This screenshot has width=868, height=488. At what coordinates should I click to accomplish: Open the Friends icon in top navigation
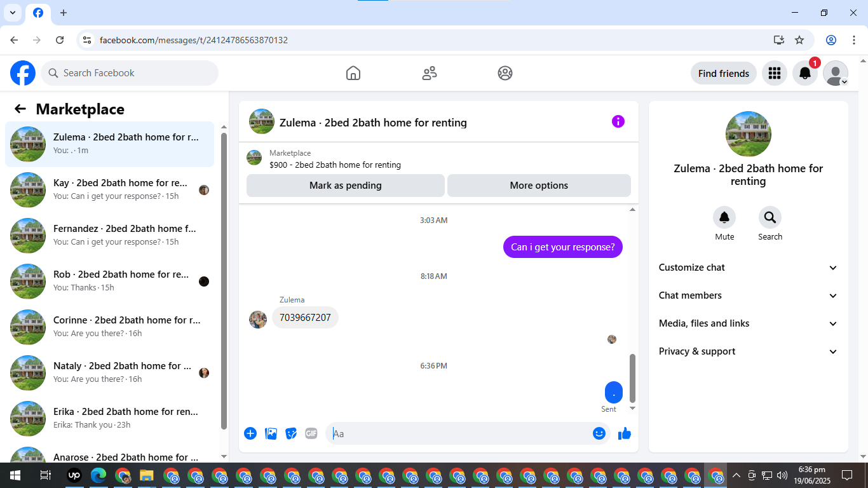pyautogui.click(x=430, y=73)
